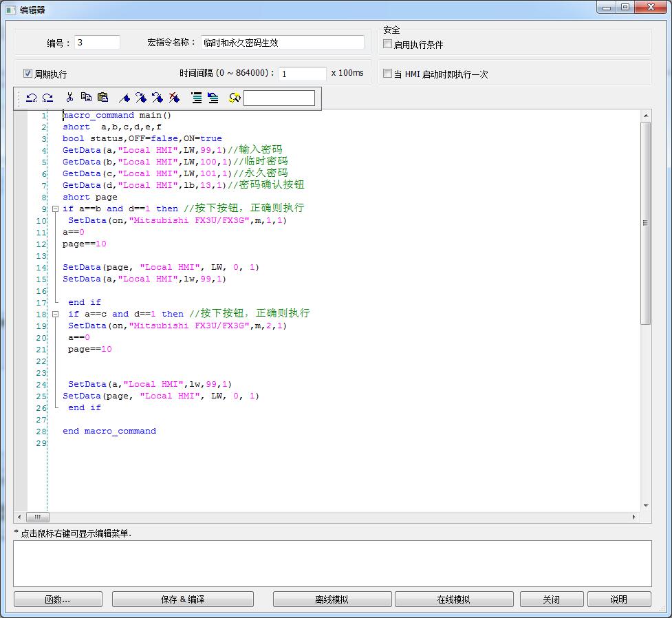This screenshot has height=618, width=672.
Task: Collapse the code block at line 9
Action: pyautogui.click(x=55, y=209)
